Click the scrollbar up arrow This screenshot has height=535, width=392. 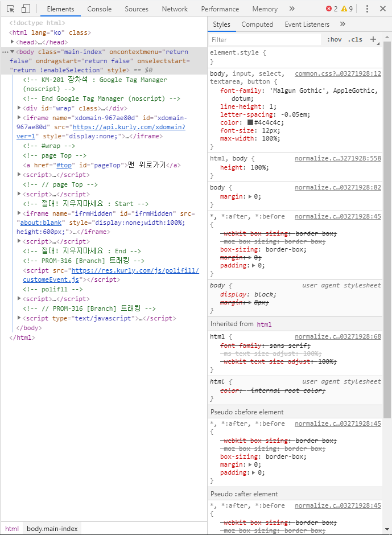pos(387,37)
